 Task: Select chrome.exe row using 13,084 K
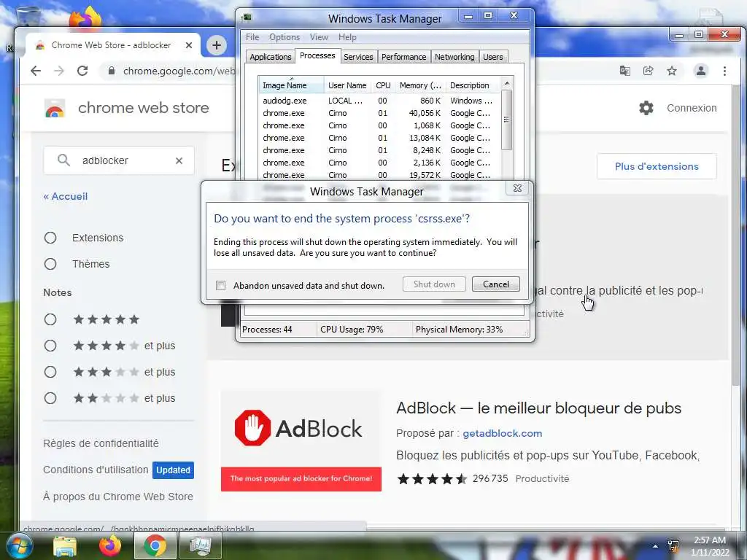(379, 138)
